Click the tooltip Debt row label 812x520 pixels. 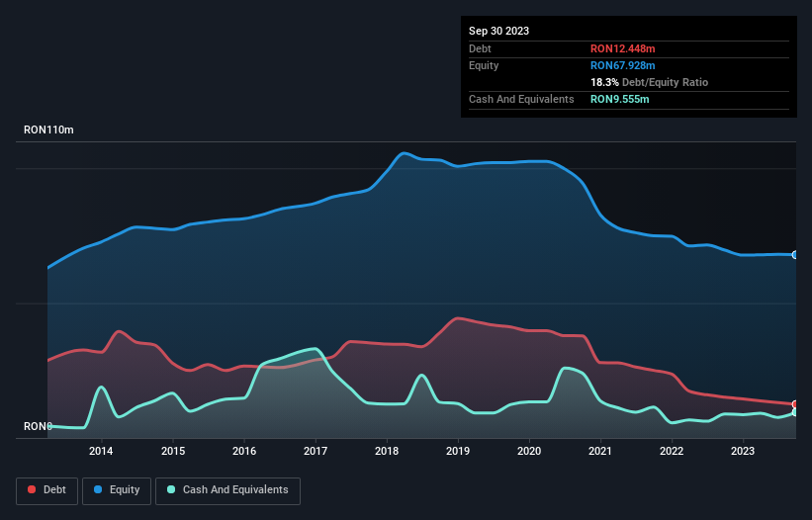coord(480,48)
